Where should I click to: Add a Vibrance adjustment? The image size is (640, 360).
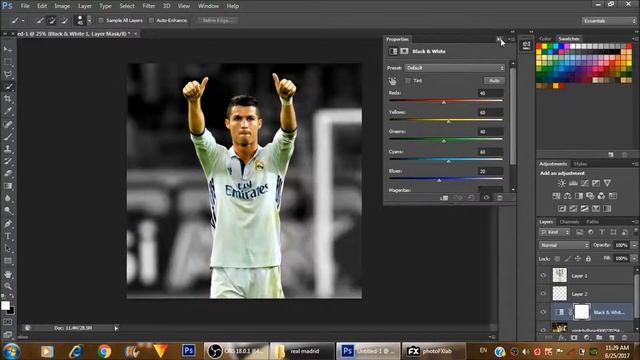pyautogui.click(x=607, y=183)
